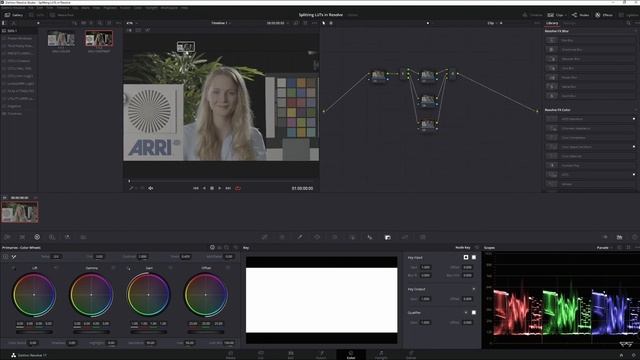Open the Motion Effects palette
This screenshot has width=640, height=360.
point(83,237)
